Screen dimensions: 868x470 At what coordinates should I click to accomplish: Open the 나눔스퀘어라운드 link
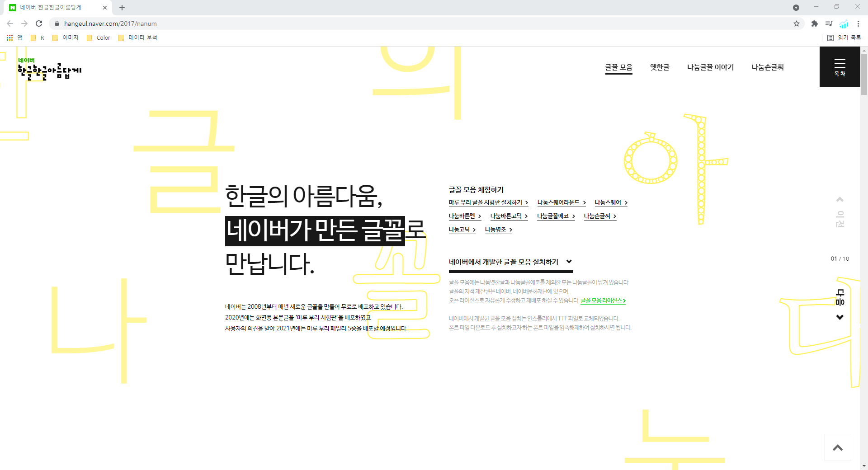tap(561, 202)
